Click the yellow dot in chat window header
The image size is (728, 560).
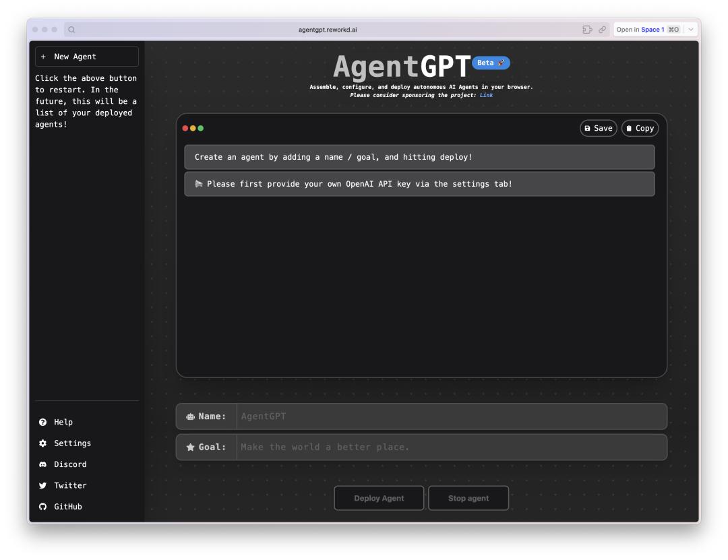click(x=193, y=128)
